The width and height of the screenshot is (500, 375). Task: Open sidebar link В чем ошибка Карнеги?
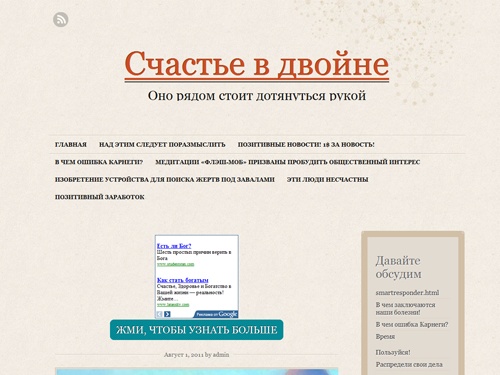412,324
